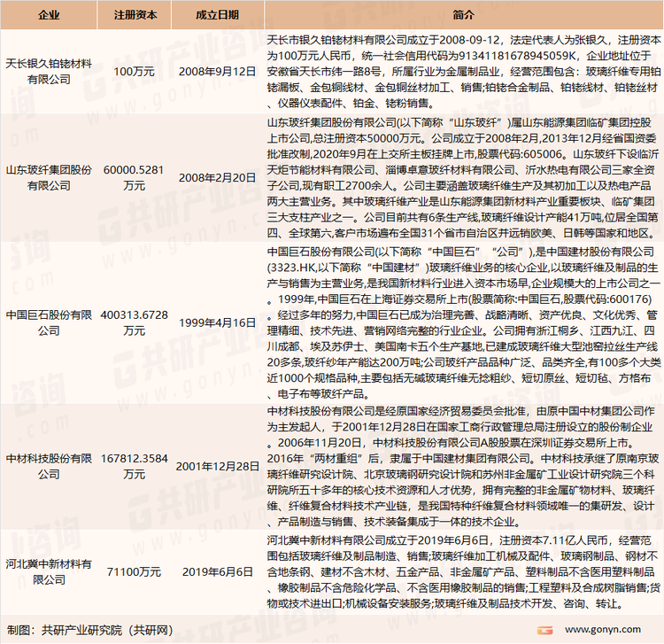
Task: Click the 注册资本 column header
Action: (x=135, y=15)
